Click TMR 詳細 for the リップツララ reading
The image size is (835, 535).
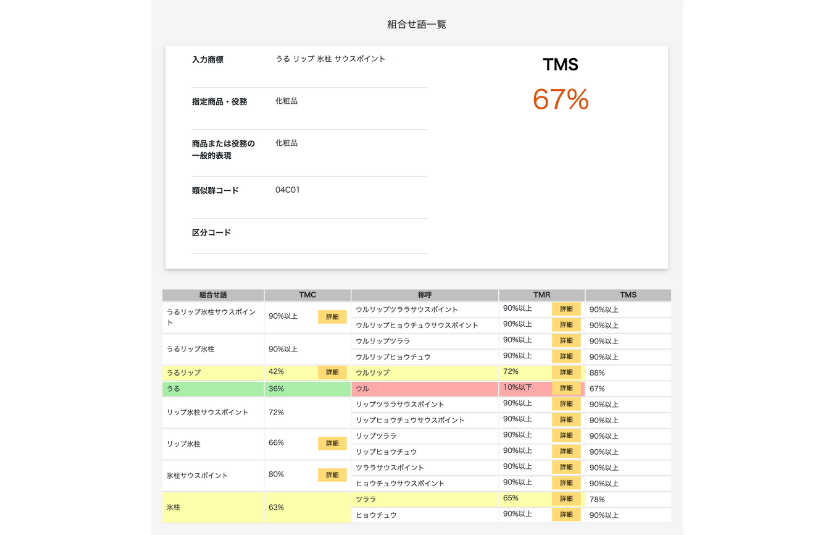[x=565, y=436]
